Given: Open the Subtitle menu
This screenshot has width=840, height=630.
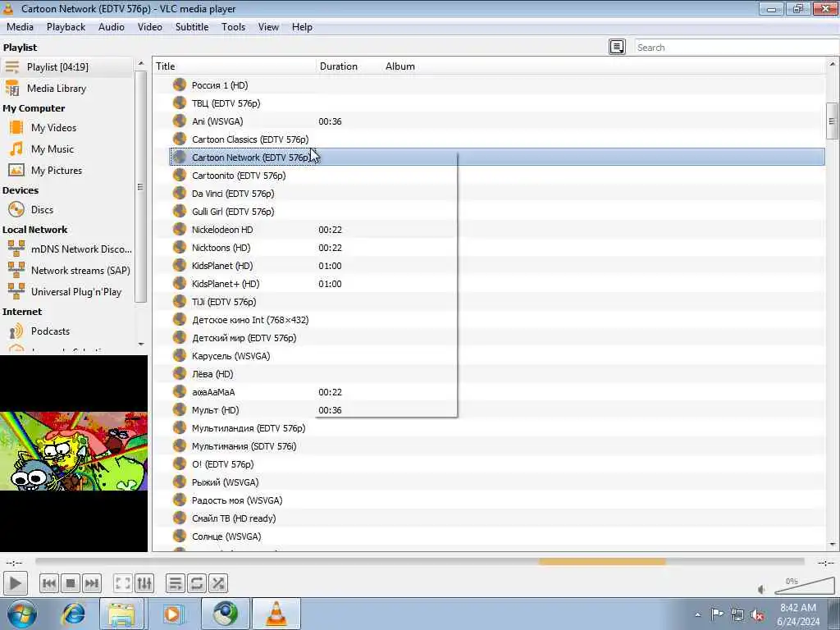Looking at the screenshot, I should coord(192,27).
